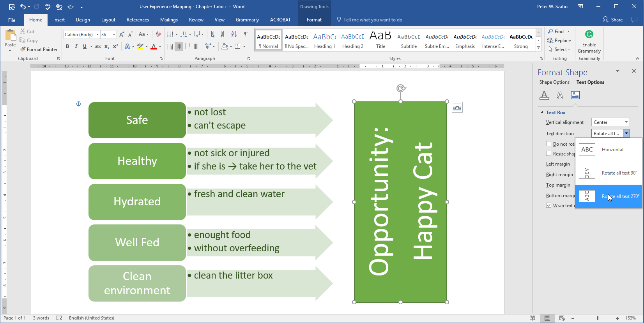Open the font size dropdown
644x323 pixels.
click(x=114, y=35)
